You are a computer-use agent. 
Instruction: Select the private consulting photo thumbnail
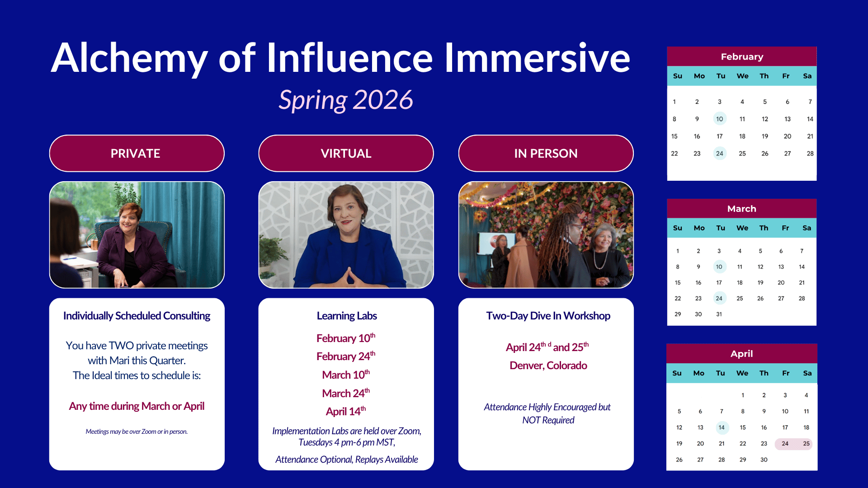coord(137,235)
